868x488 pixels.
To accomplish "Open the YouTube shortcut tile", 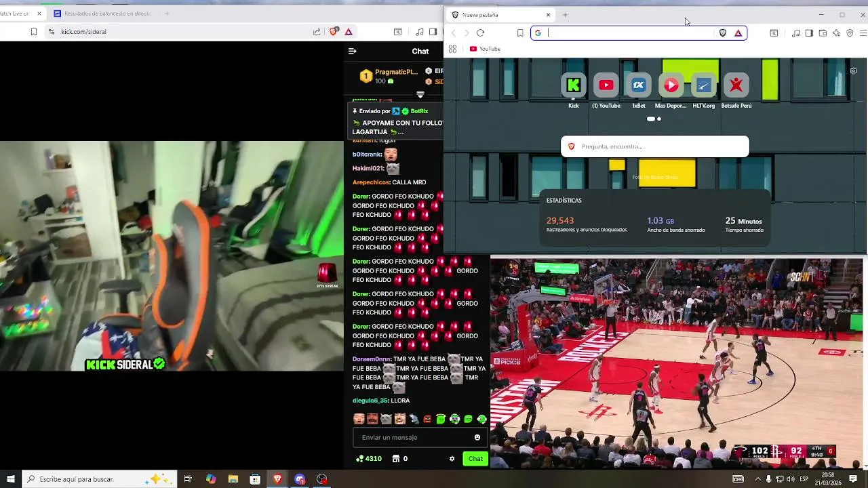I will [x=606, y=85].
